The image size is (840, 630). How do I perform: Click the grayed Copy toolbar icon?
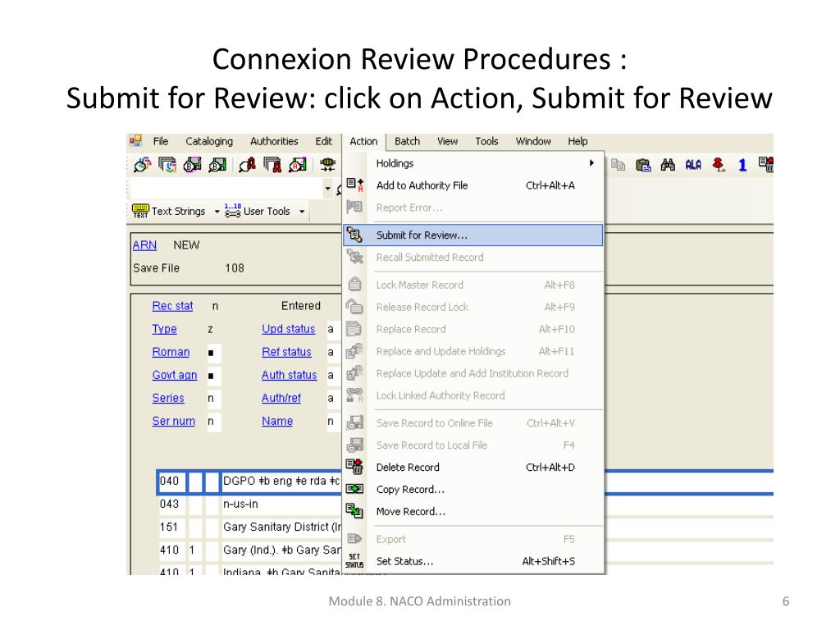click(619, 165)
